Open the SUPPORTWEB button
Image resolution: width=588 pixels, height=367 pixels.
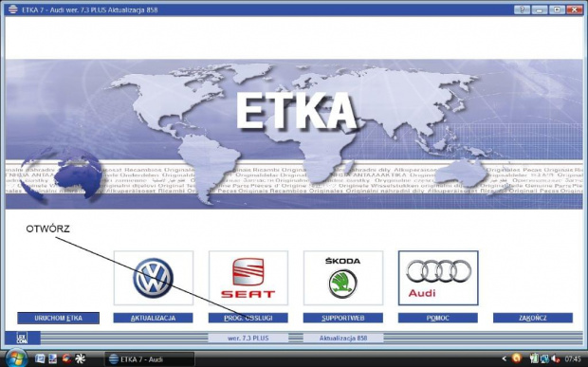coord(343,318)
